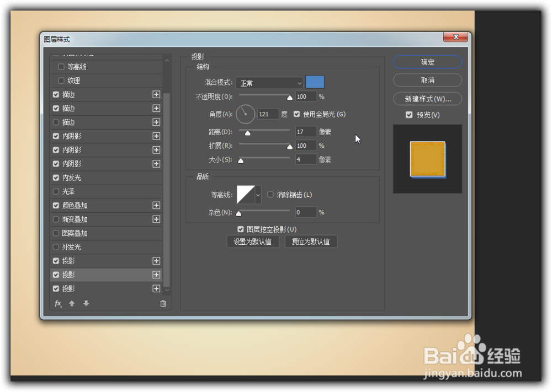The width and height of the screenshot is (552, 392).
Task: Click the 扩展 value field
Action: (306, 146)
